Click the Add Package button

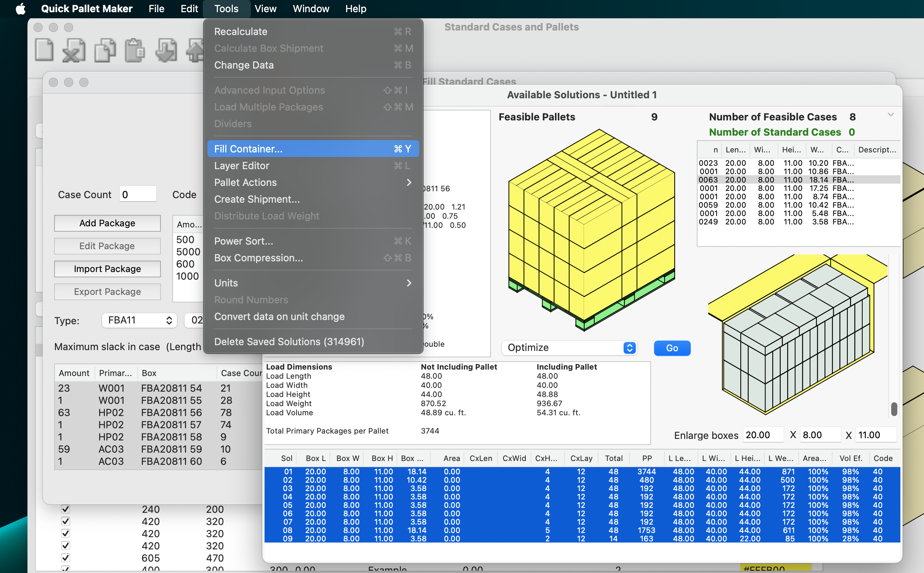107,223
